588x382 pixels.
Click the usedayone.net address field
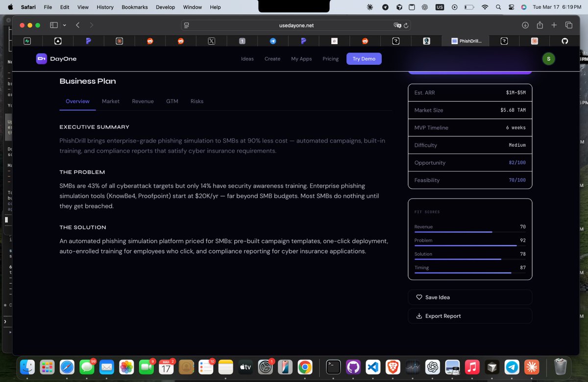[x=296, y=25]
